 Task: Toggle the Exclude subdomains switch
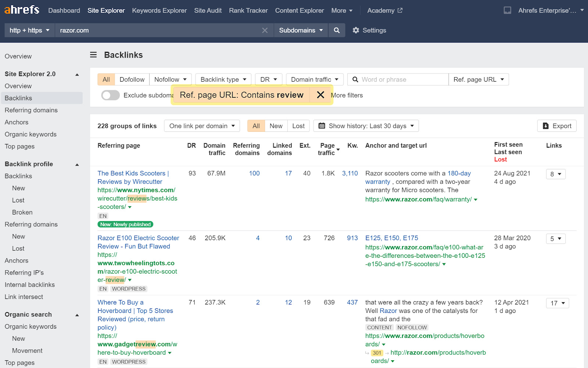[110, 95]
